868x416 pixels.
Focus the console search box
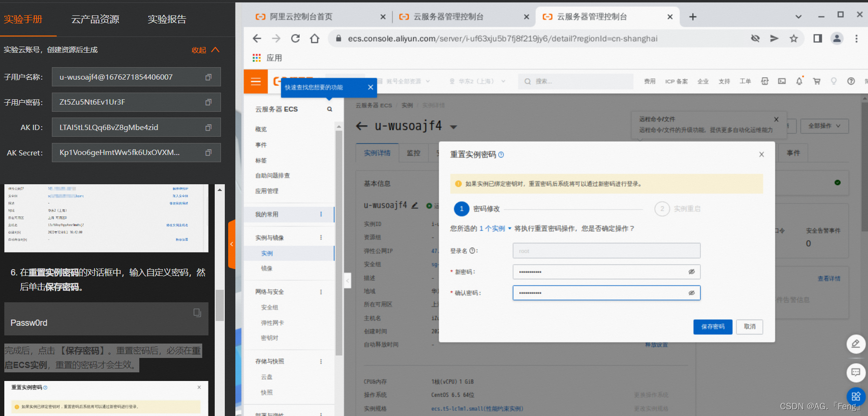click(575, 82)
